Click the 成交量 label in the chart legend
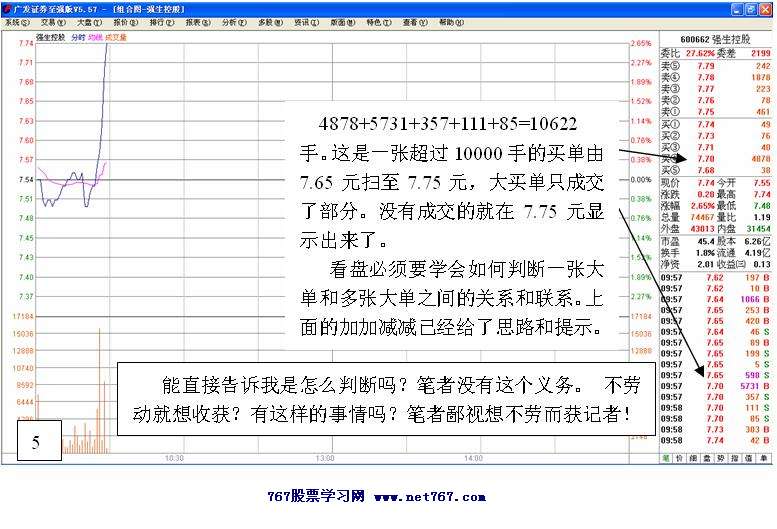777x529 pixels. point(117,37)
